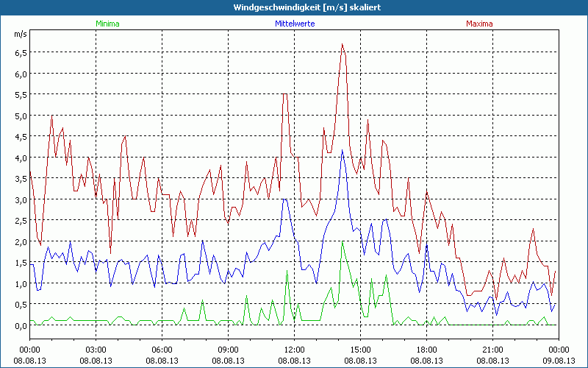Screen dimensions: 588x368
Task: Click the '21:00' time axis label
Action: pos(492,350)
